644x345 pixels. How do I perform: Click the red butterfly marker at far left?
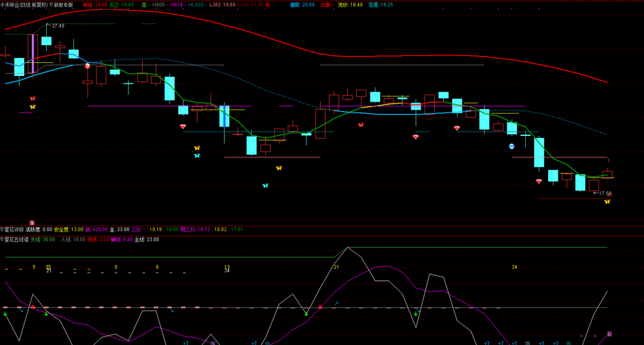coord(32,99)
